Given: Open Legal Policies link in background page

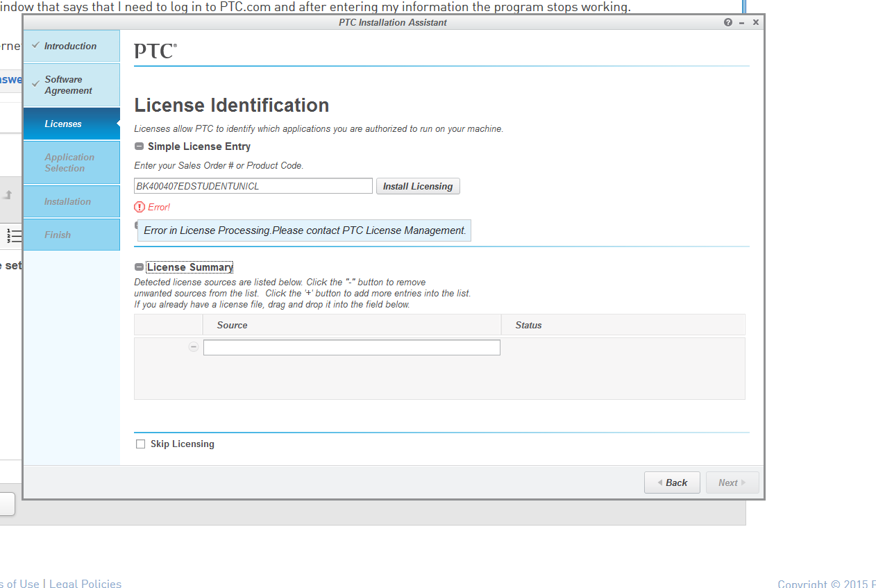Looking at the screenshot, I should pos(85,583).
